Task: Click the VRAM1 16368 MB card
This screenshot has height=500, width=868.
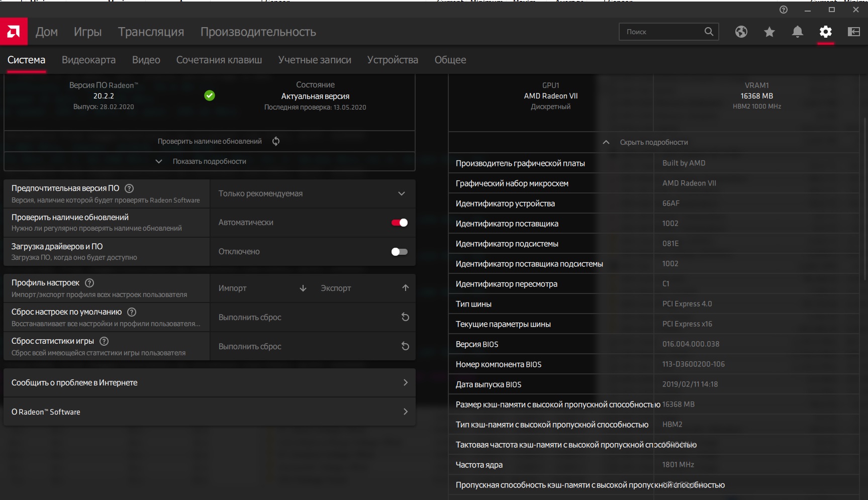Action: click(x=756, y=96)
